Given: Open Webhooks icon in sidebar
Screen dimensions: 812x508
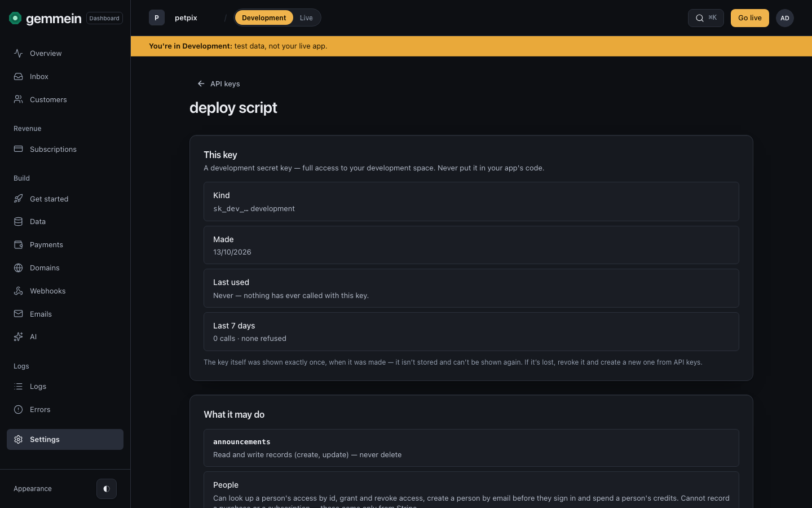Looking at the screenshot, I should [x=19, y=291].
